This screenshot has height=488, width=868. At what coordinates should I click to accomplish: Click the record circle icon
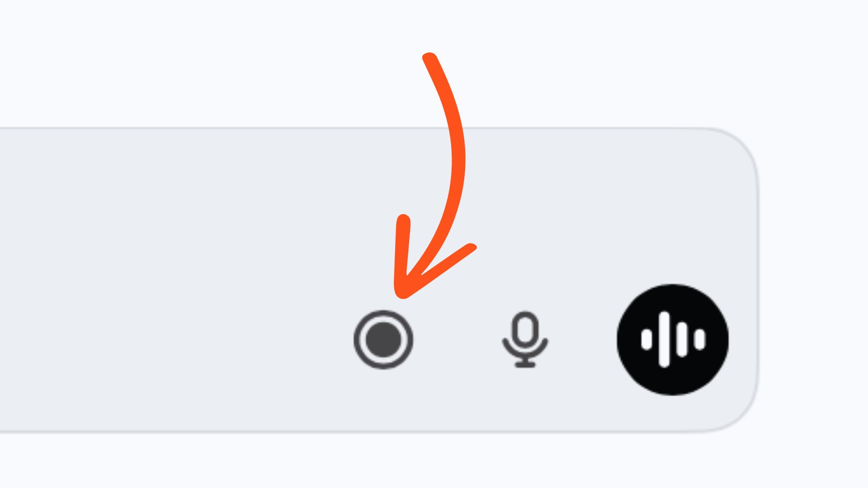(383, 340)
